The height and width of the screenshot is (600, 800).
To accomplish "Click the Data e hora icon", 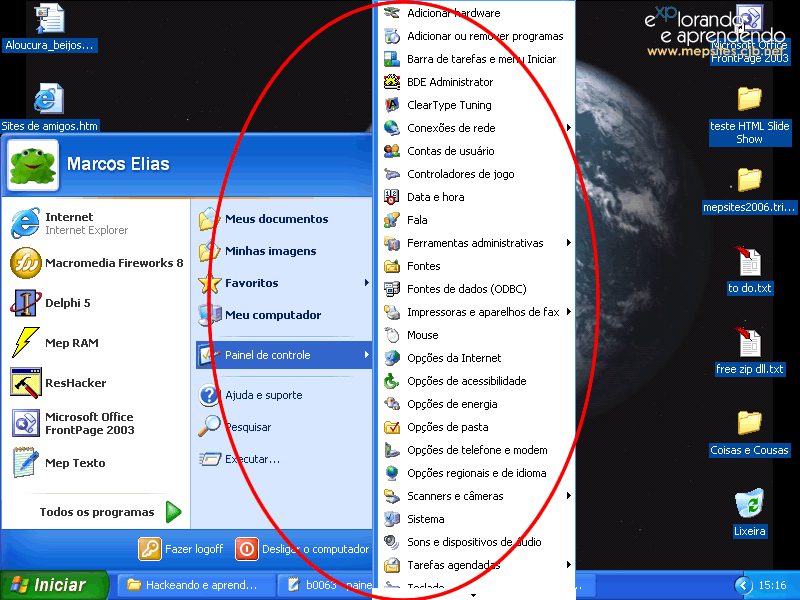I will click(x=392, y=196).
